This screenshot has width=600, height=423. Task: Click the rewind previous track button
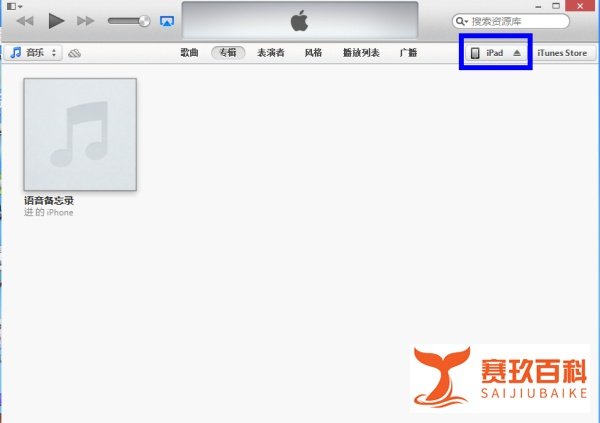(x=25, y=21)
